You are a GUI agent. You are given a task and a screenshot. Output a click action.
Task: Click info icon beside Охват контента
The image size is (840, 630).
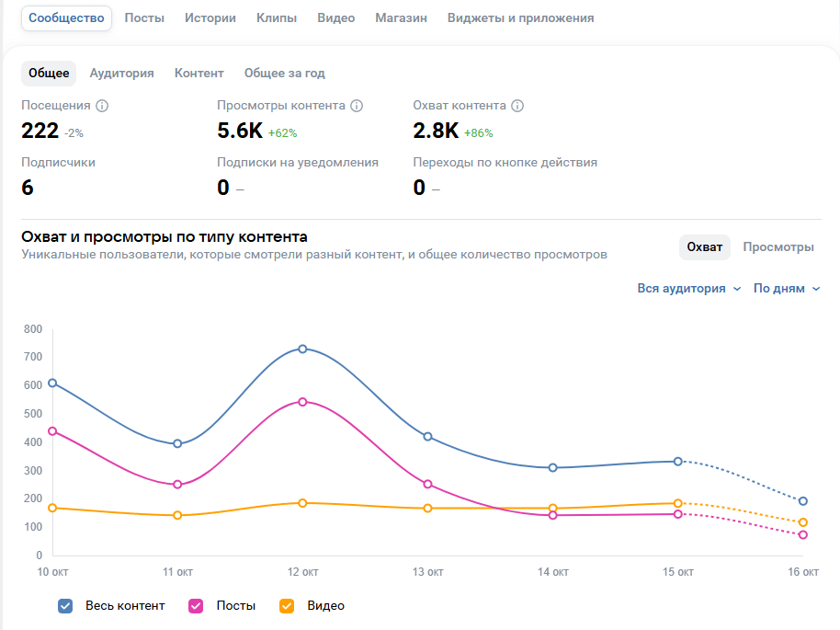517,106
